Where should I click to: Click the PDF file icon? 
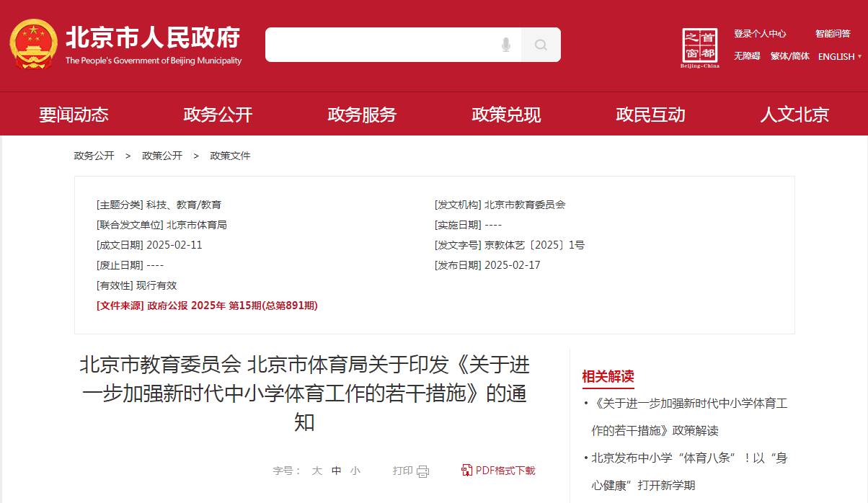pos(466,471)
